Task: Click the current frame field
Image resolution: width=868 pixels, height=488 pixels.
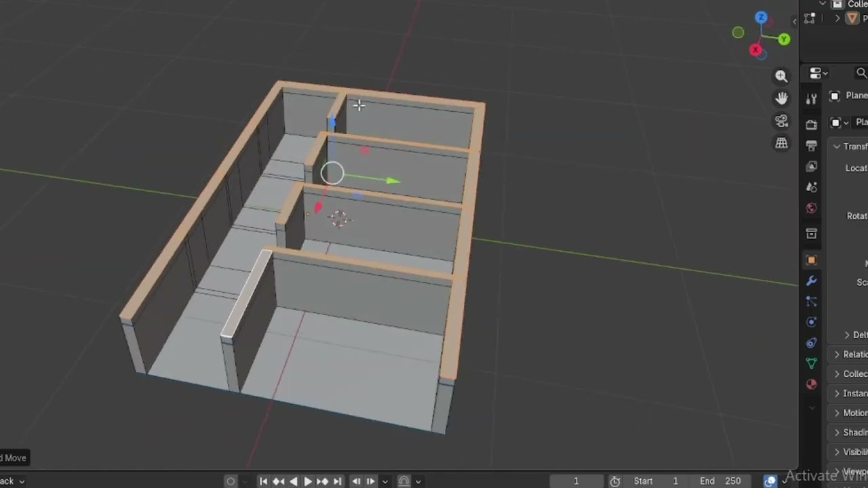Action: coord(576,481)
